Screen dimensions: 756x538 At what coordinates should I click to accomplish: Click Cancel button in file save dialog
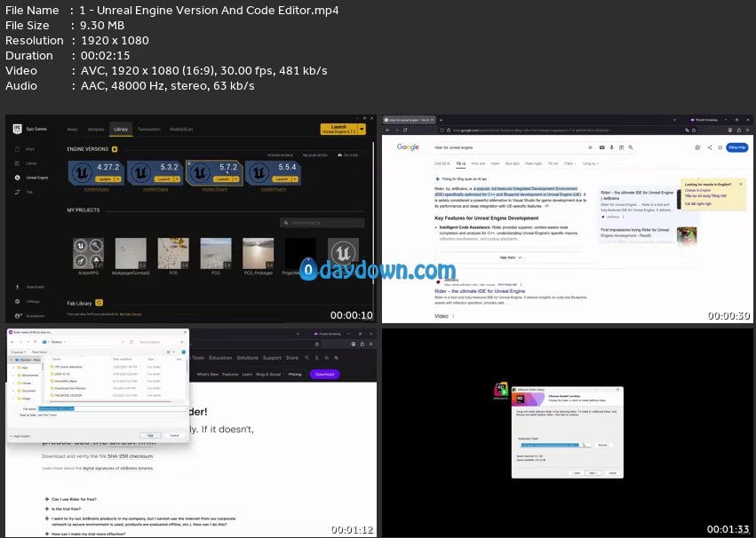point(174,435)
